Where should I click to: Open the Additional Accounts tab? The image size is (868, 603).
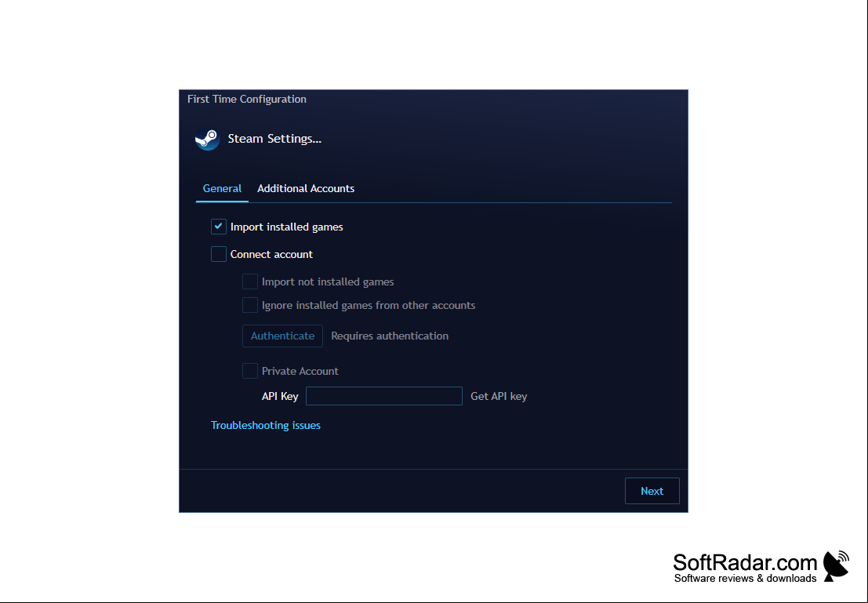(x=306, y=188)
